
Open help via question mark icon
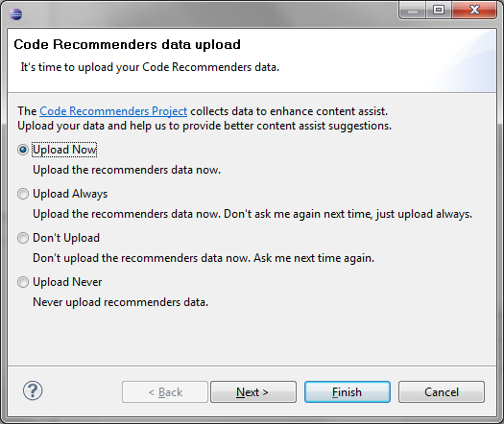33,390
